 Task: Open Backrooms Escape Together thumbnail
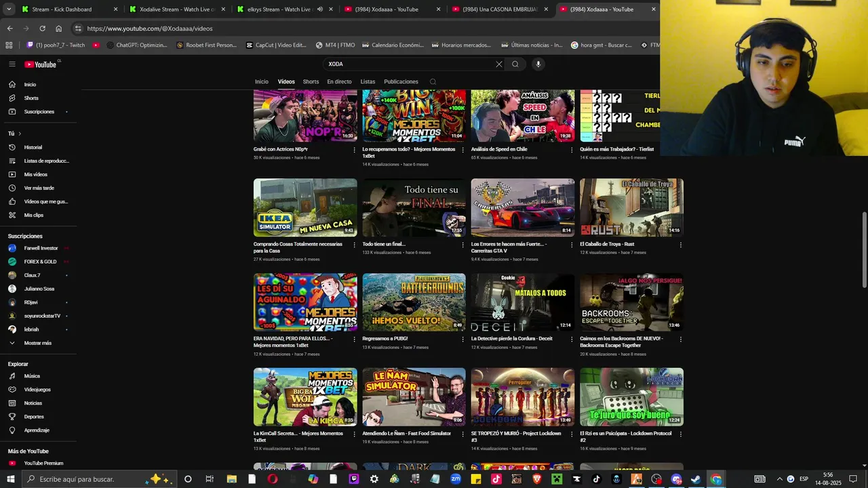click(631, 302)
